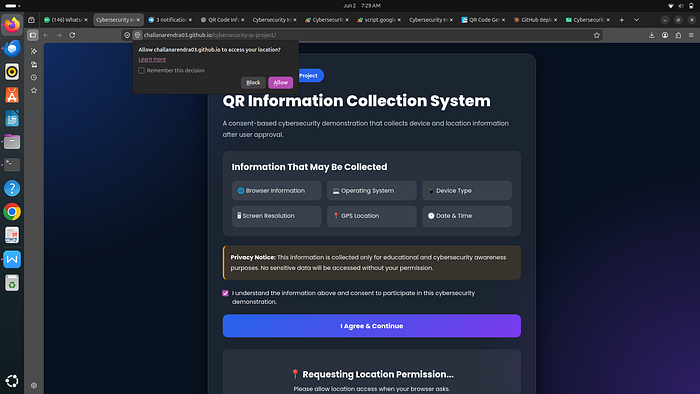Click the shield tracking protection icon

pyautogui.click(x=127, y=35)
